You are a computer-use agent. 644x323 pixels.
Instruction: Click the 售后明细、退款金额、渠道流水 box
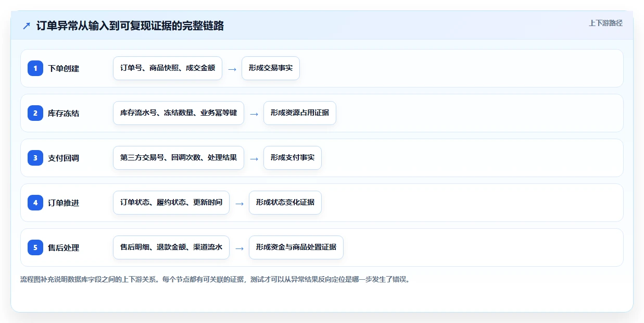tap(171, 247)
